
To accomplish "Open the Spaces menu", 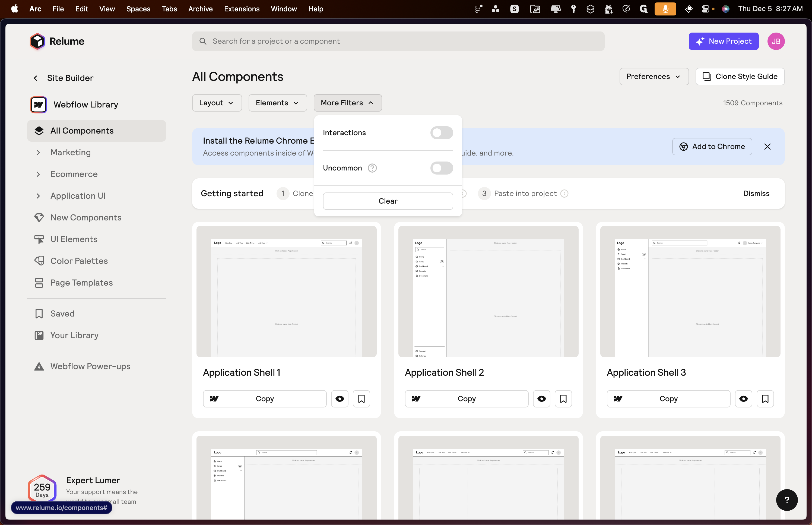I will [x=138, y=9].
